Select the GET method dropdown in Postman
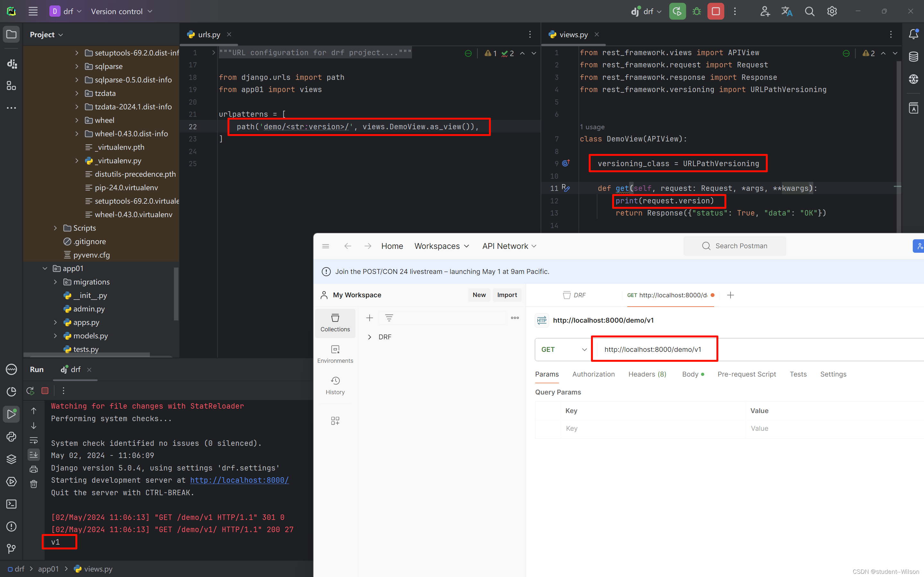The width and height of the screenshot is (924, 577). pyautogui.click(x=562, y=349)
